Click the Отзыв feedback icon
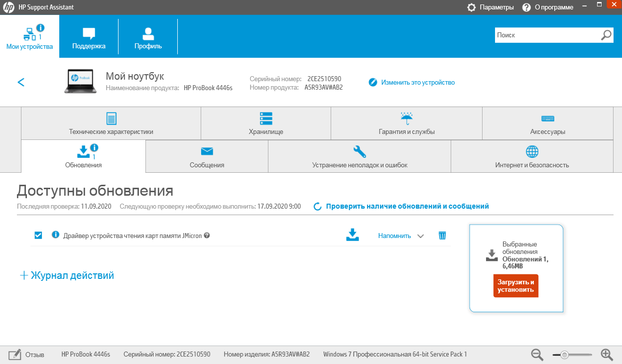The image size is (622, 364). tap(15, 355)
